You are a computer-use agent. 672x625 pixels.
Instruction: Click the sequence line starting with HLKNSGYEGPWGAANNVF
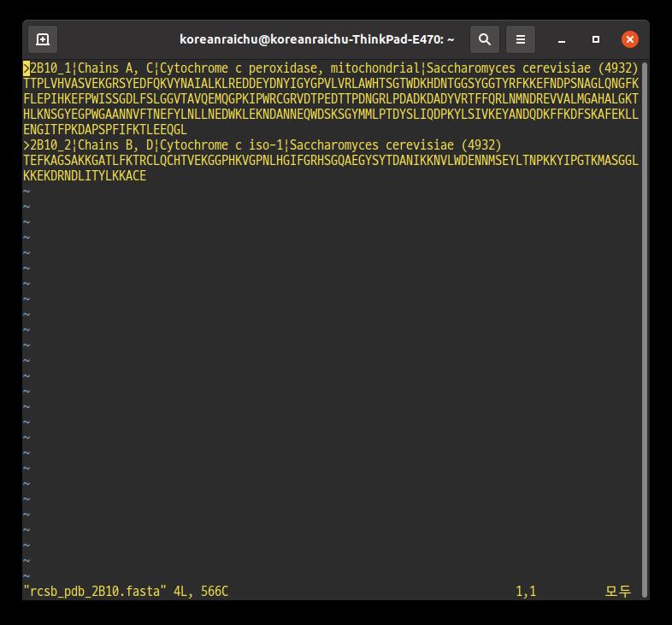tap(330, 115)
